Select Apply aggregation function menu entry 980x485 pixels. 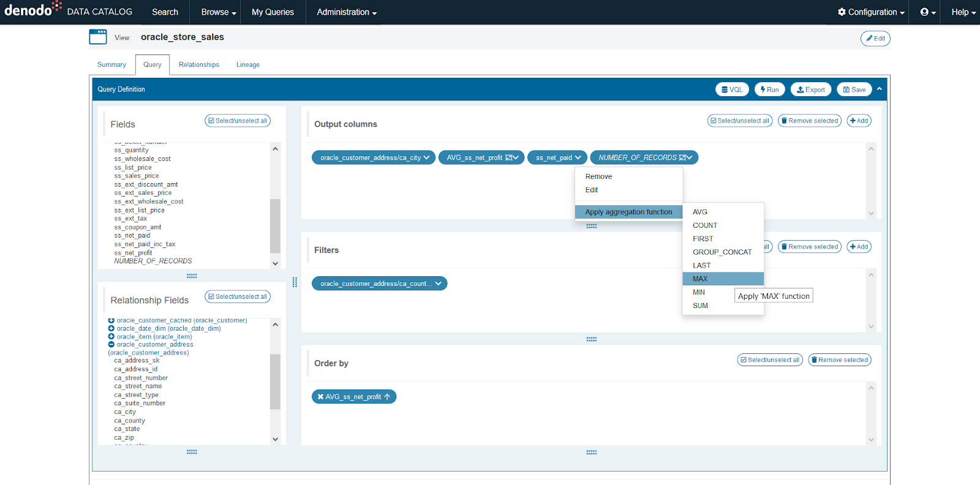click(x=628, y=212)
